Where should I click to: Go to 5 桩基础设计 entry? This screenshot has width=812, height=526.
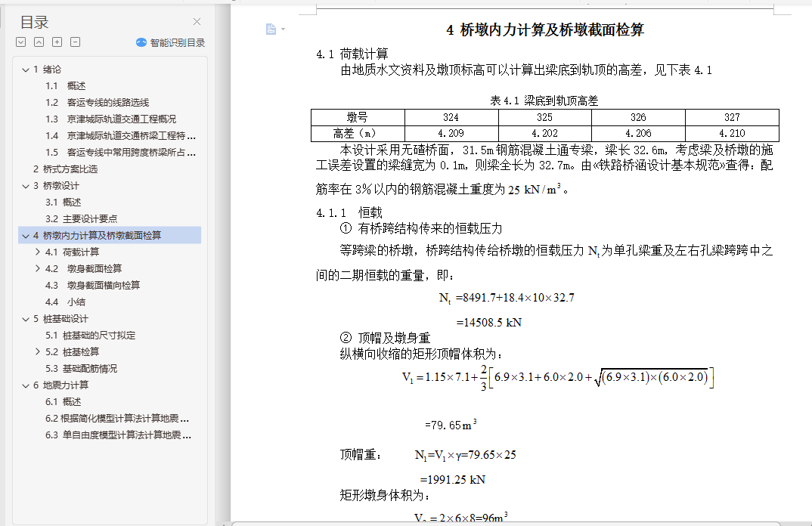click(60, 319)
